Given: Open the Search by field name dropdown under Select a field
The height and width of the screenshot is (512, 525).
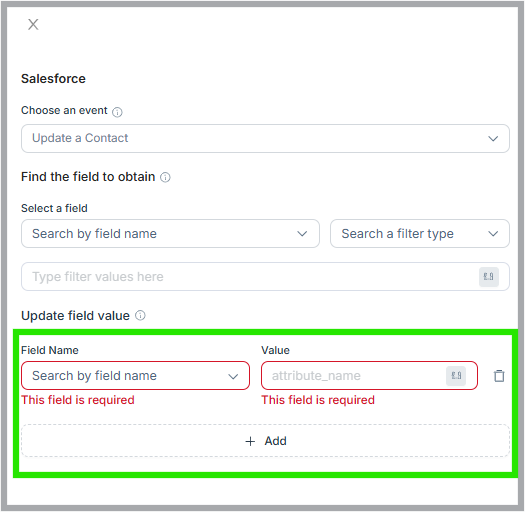Looking at the screenshot, I should click(170, 234).
